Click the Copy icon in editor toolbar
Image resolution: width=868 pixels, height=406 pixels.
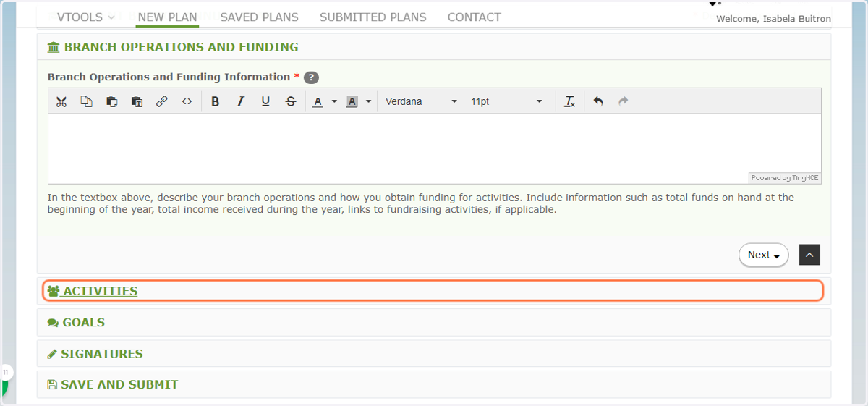coord(86,101)
